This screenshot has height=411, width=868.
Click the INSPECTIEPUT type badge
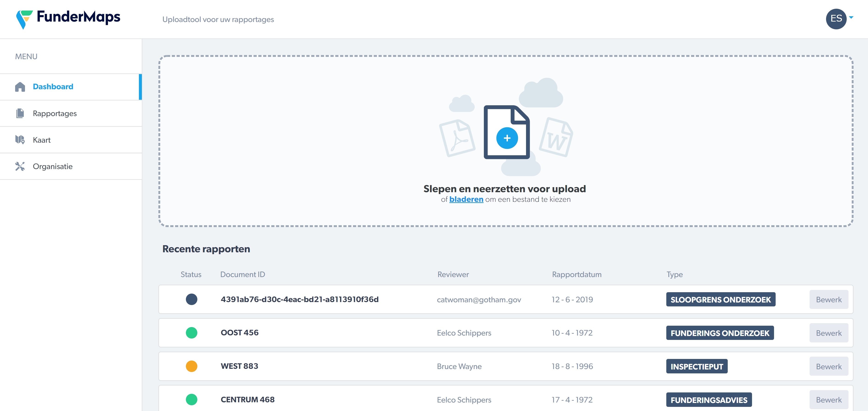(x=697, y=367)
